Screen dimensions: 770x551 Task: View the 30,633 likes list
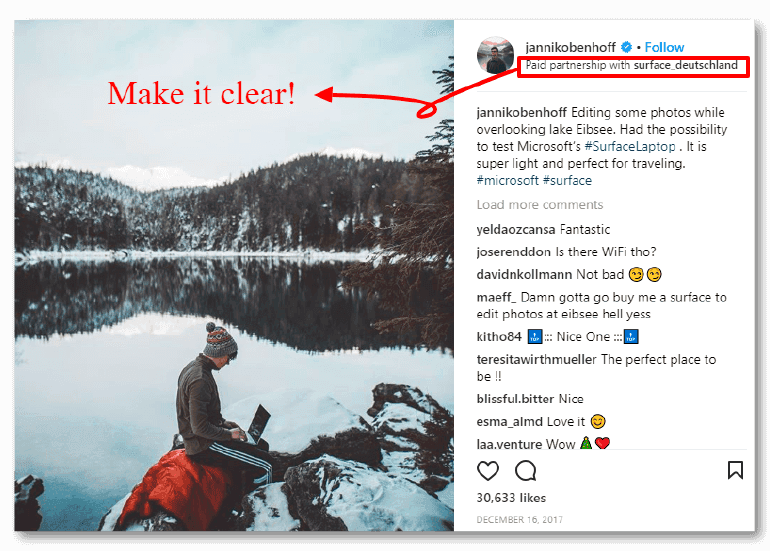pos(510,497)
